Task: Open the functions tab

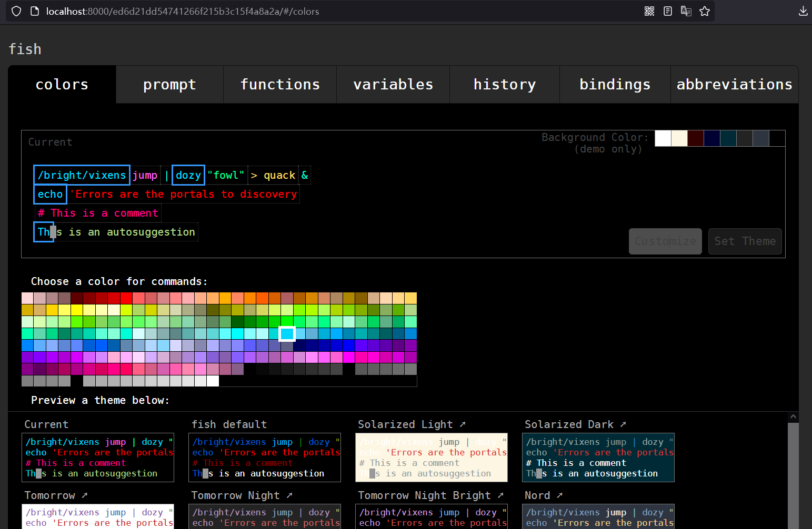Action: pyautogui.click(x=279, y=84)
